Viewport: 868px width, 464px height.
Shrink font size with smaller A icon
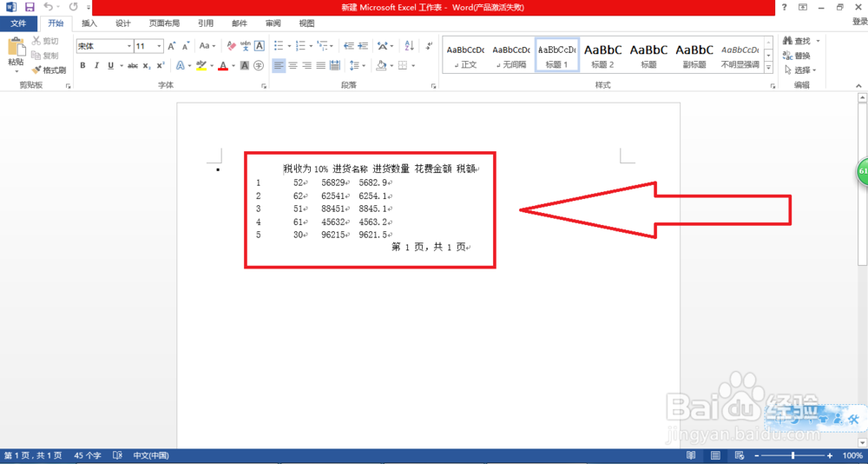point(186,46)
